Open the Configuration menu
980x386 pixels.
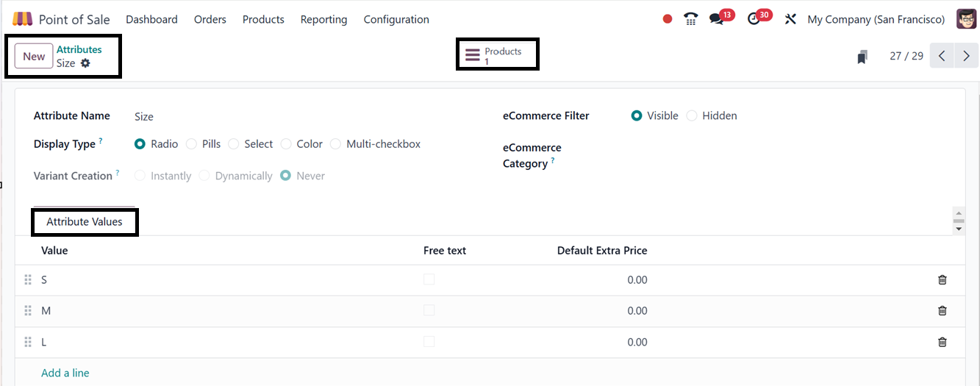coord(396,19)
